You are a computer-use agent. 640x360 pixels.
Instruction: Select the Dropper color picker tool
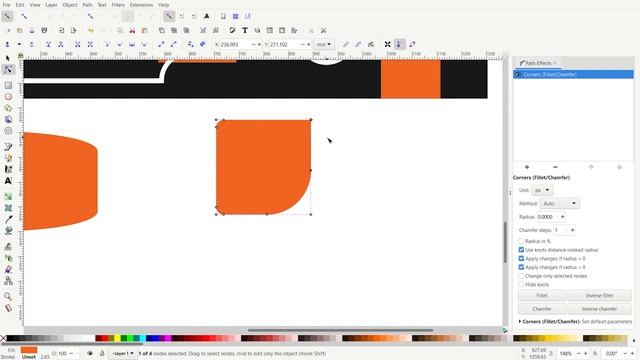[8, 219]
